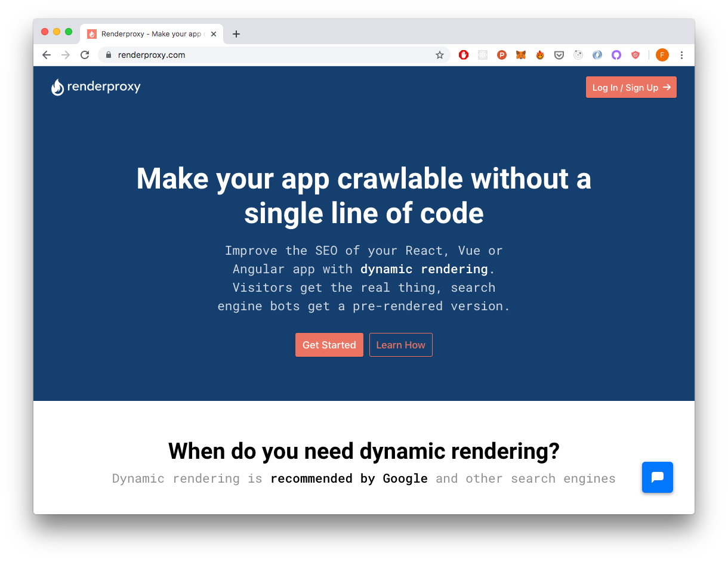Image resolution: width=728 pixels, height=562 pixels.
Task: Click the shield extension icon to toggle blocking
Action: [x=636, y=54]
